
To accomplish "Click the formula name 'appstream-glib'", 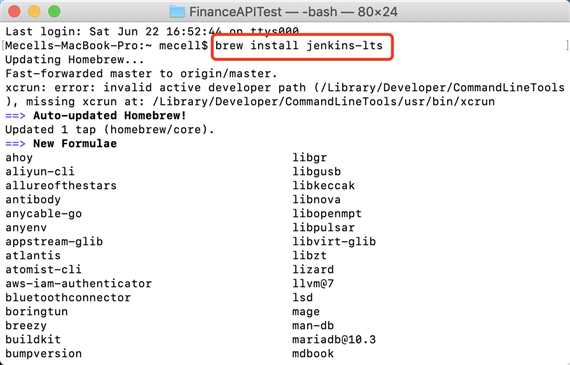I will pos(54,242).
